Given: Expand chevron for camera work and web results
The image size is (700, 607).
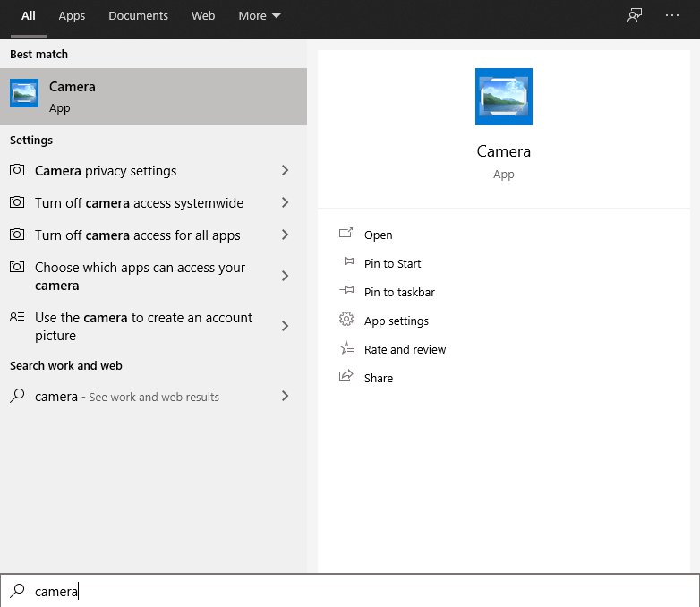Looking at the screenshot, I should pyautogui.click(x=285, y=396).
